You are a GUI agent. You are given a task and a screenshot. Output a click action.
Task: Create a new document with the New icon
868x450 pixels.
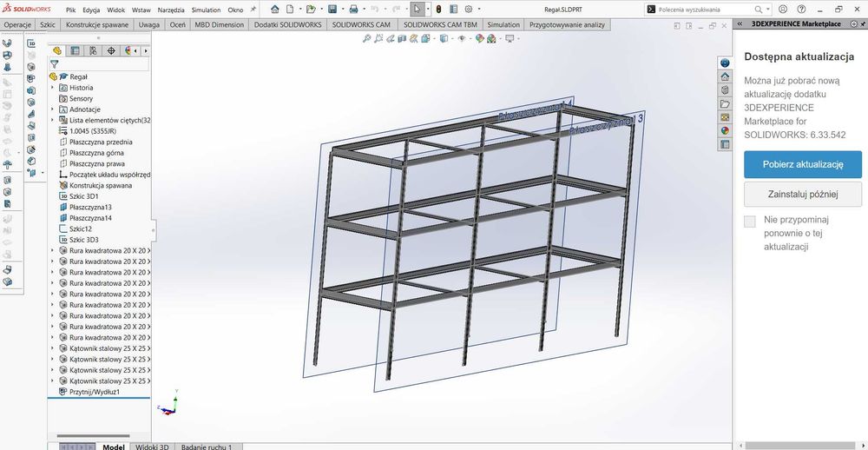(290, 10)
